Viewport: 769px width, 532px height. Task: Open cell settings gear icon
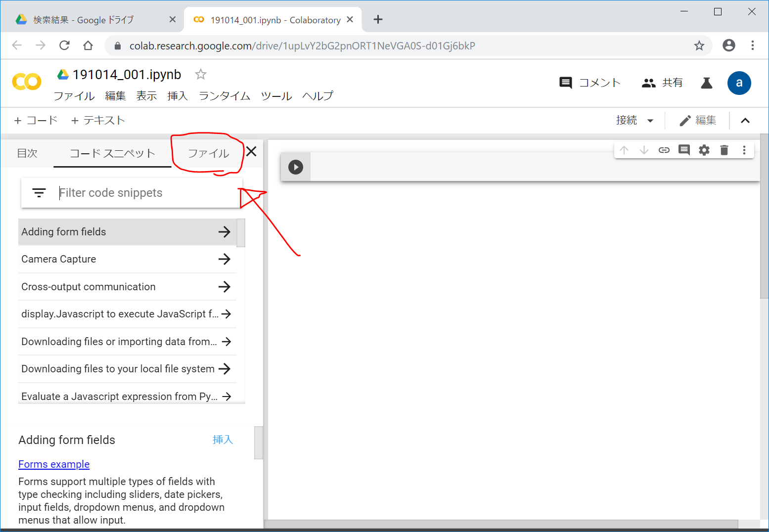[704, 150]
